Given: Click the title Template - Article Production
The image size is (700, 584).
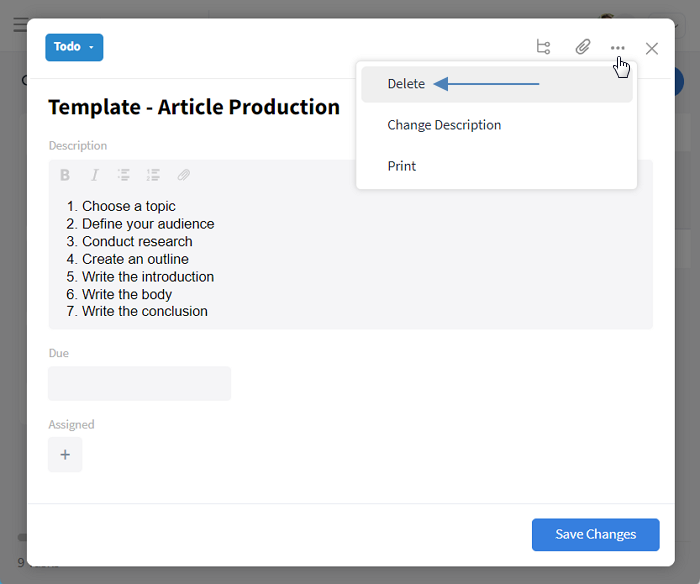Looking at the screenshot, I should (194, 107).
